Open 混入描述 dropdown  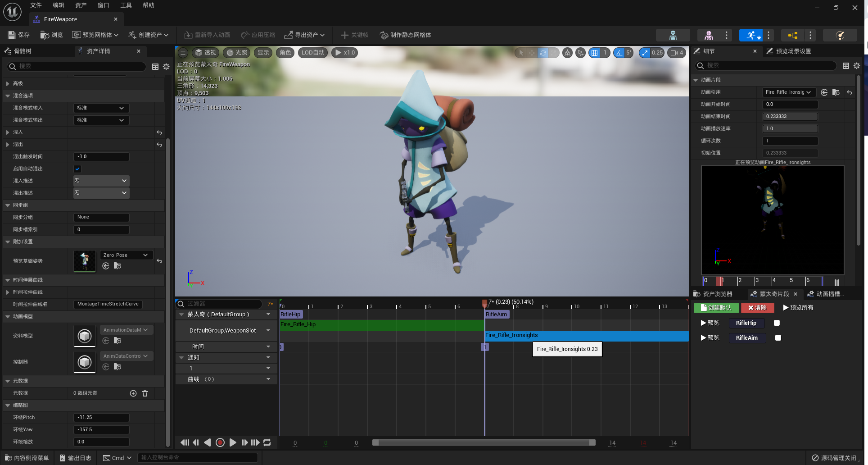tap(101, 181)
